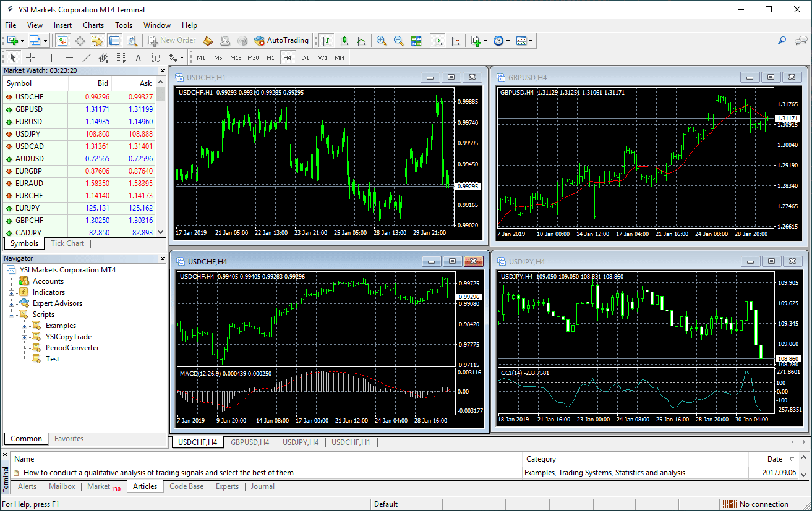Click the Market Watch scrollbar down arrow
This screenshot has width=812, height=511.
coord(161,232)
